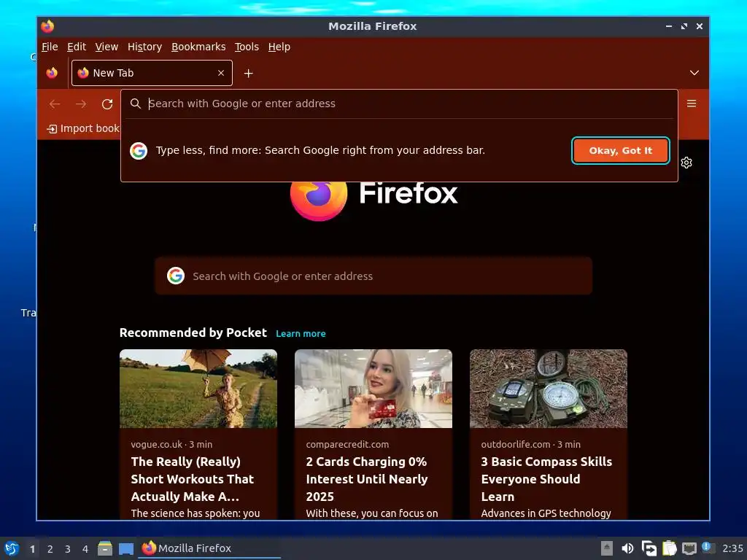Click the vogue.co.uk · 3 min source text

[x=171, y=444]
